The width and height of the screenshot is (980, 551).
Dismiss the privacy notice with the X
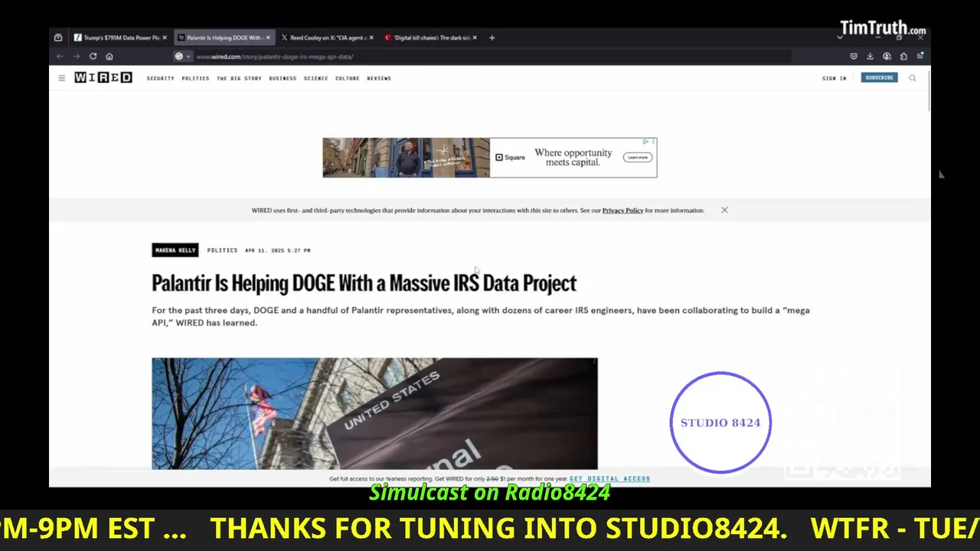[x=724, y=210]
